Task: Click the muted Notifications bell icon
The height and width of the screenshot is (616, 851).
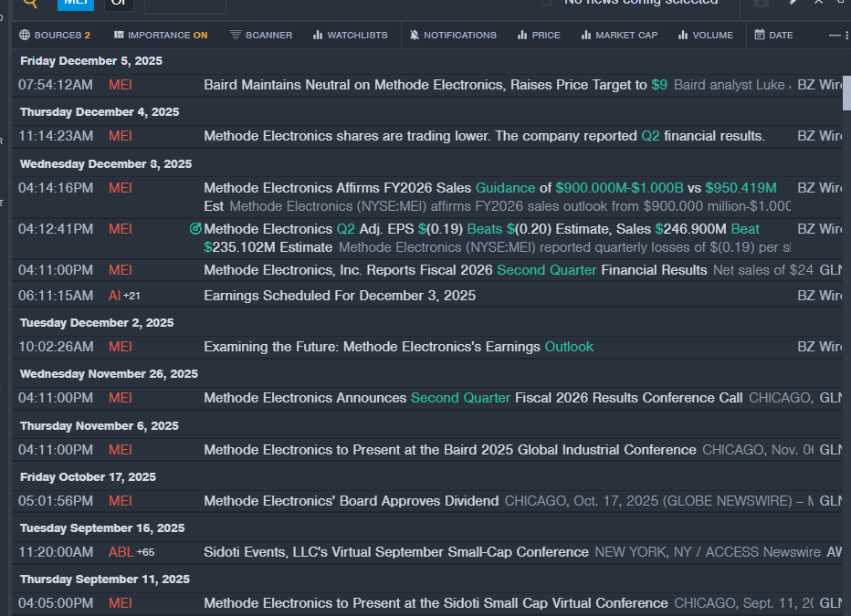Action: (415, 36)
